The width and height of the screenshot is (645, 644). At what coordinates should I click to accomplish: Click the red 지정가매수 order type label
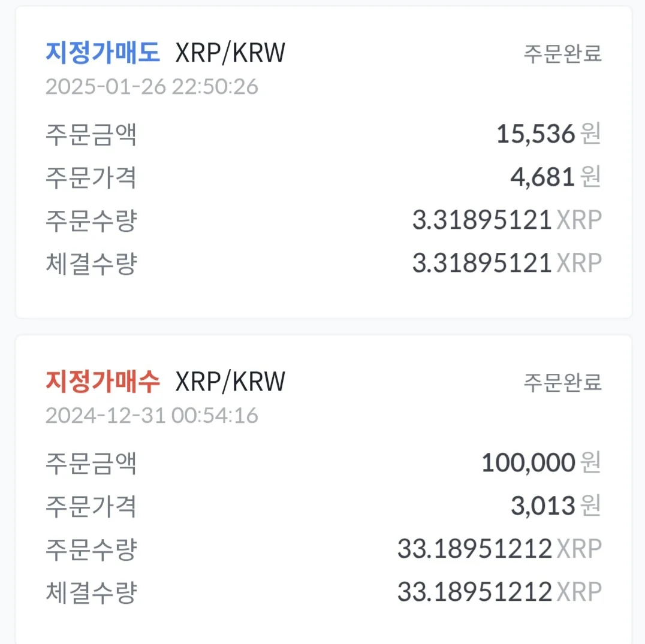coord(103,381)
